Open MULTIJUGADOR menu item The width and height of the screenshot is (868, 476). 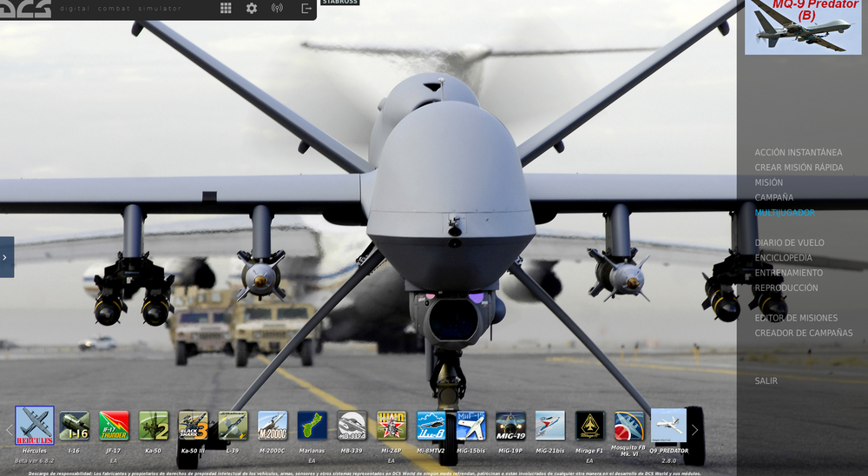click(x=785, y=212)
